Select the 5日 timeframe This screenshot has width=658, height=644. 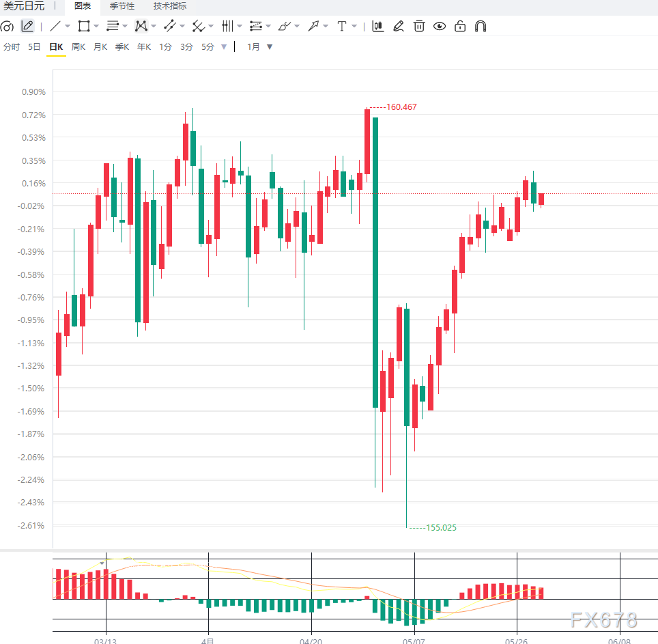[x=34, y=47]
